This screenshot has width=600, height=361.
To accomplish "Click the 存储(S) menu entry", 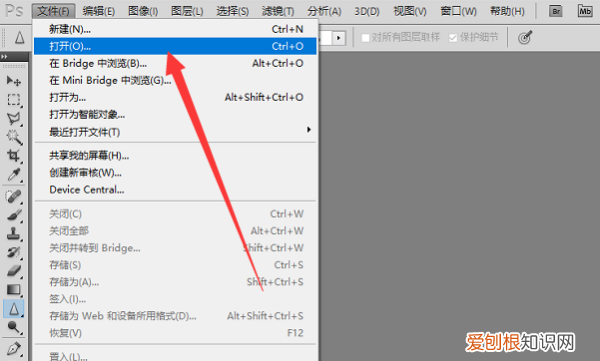I will (x=175, y=265).
